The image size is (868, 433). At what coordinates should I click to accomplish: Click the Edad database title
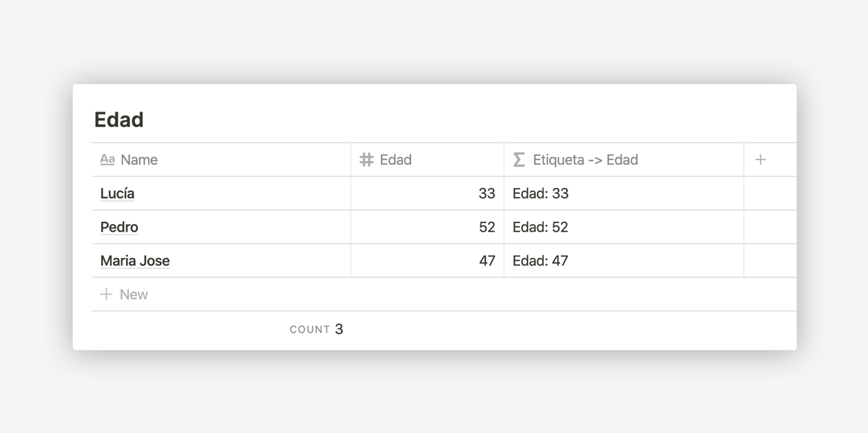(x=119, y=120)
